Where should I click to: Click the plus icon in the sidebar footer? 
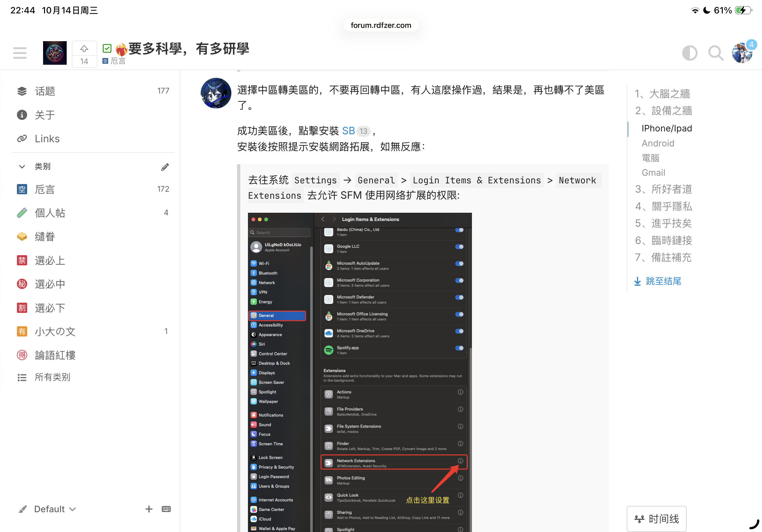pos(149,509)
